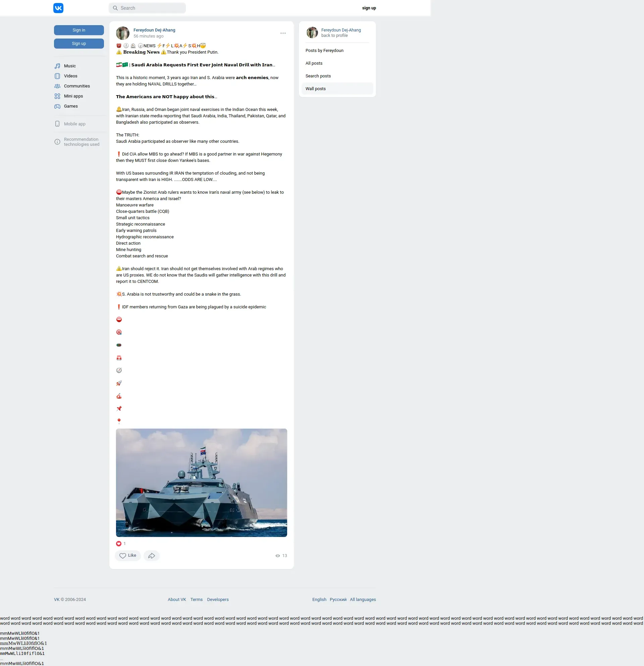644x666 pixels.
Task: Click the back to profile link
Action: tap(334, 36)
